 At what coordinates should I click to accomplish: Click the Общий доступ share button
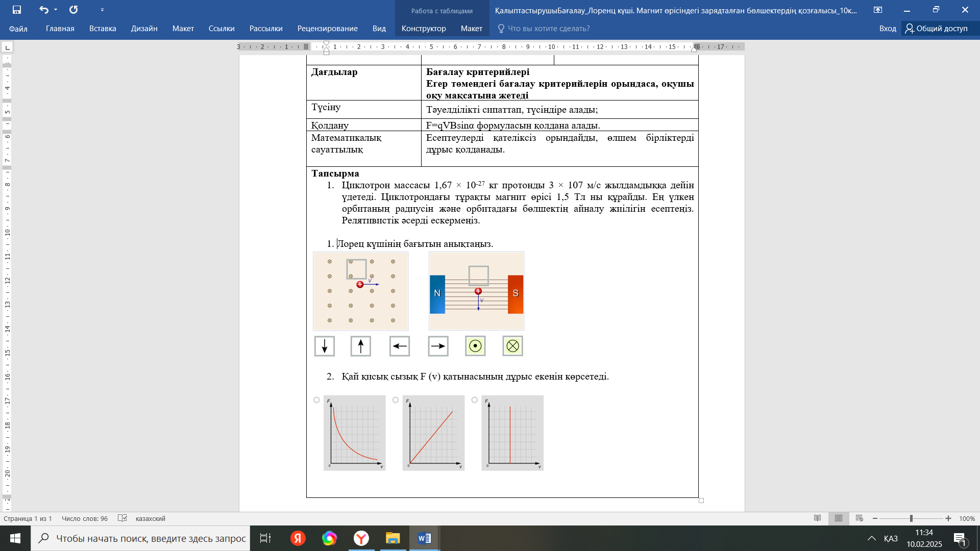937,29
